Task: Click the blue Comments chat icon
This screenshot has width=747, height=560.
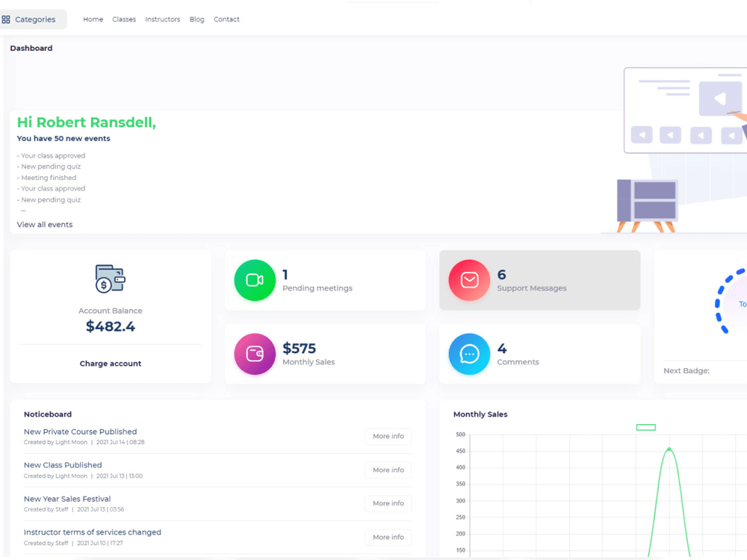Action: pyautogui.click(x=469, y=354)
